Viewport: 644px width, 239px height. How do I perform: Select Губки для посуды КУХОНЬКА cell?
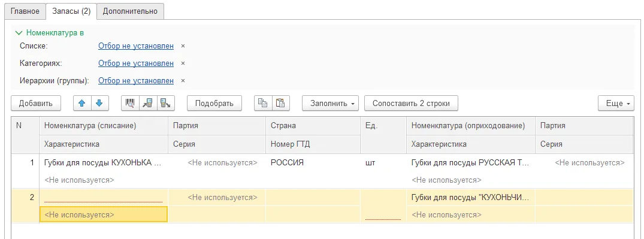click(x=104, y=162)
